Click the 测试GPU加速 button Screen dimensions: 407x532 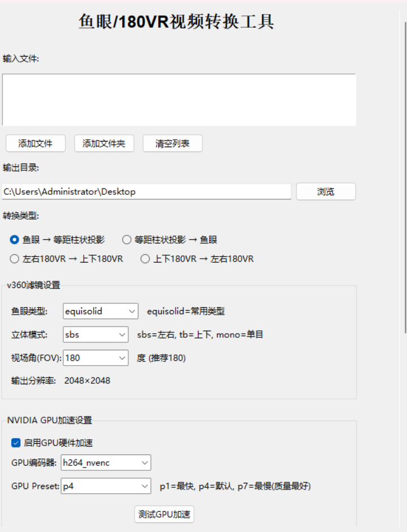click(164, 514)
